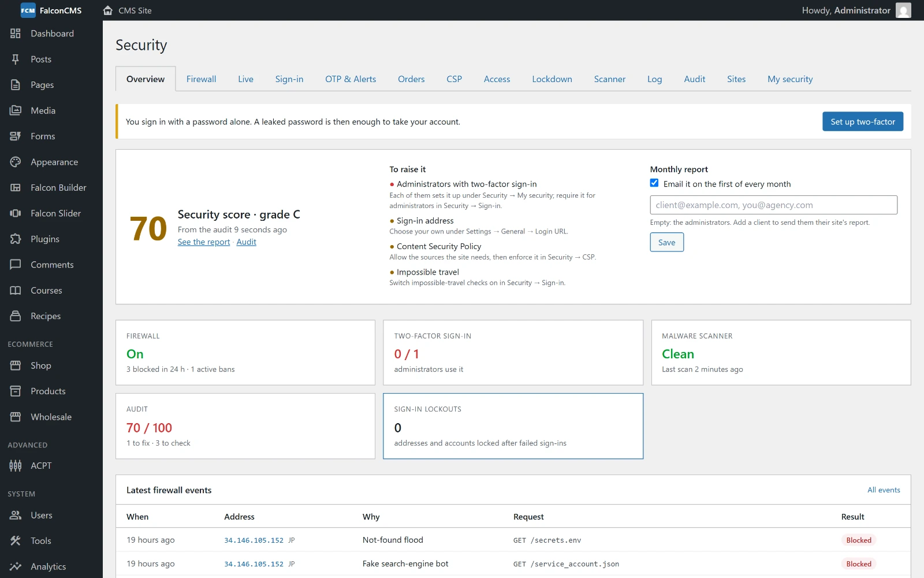
Task: Open the Pages icon in sidebar
Action: [16, 85]
